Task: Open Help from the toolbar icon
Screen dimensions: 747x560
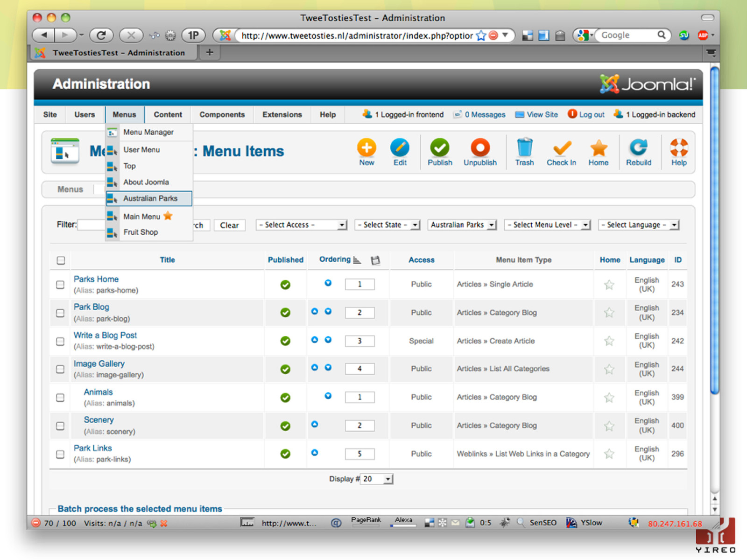Action: (x=679, y=148)
